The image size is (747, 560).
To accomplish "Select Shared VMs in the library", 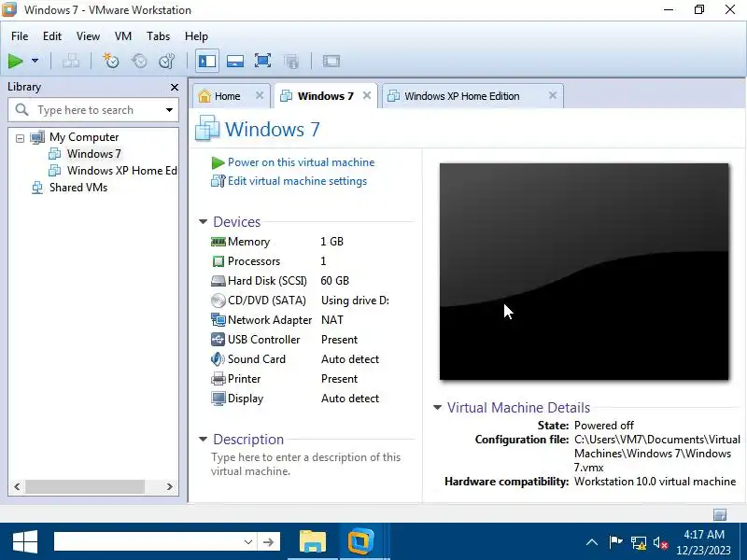I will click(x=78, y=188).
